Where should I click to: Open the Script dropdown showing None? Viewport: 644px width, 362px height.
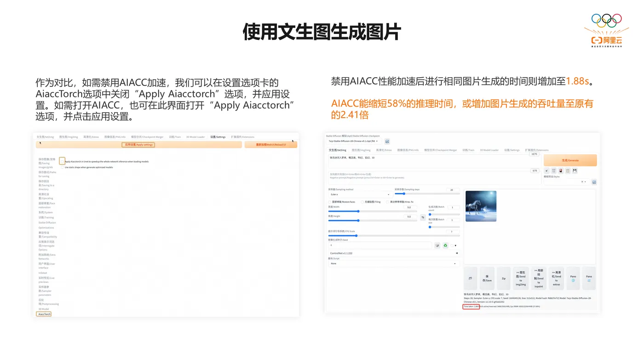click(x=394, y=263)
